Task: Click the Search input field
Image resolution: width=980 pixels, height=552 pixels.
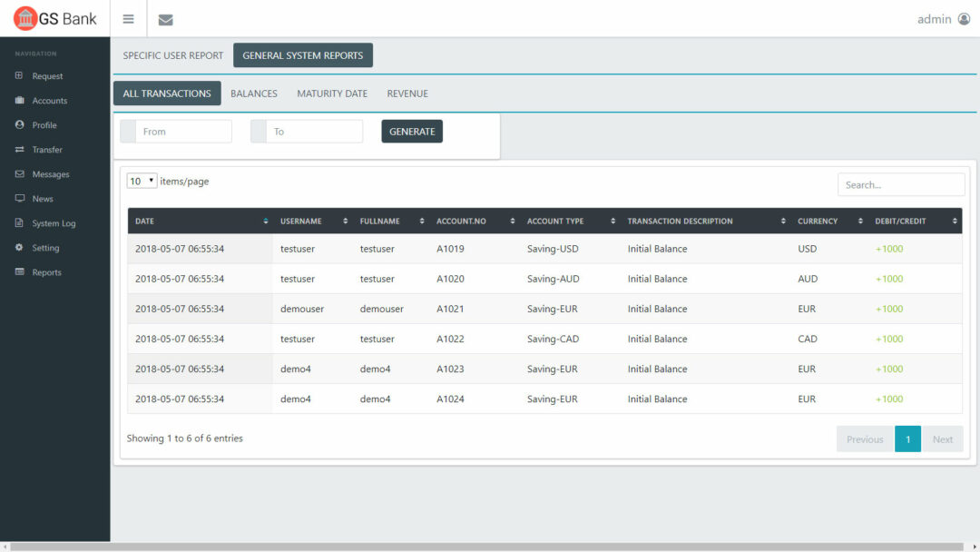Action: [x=900, y=184]
